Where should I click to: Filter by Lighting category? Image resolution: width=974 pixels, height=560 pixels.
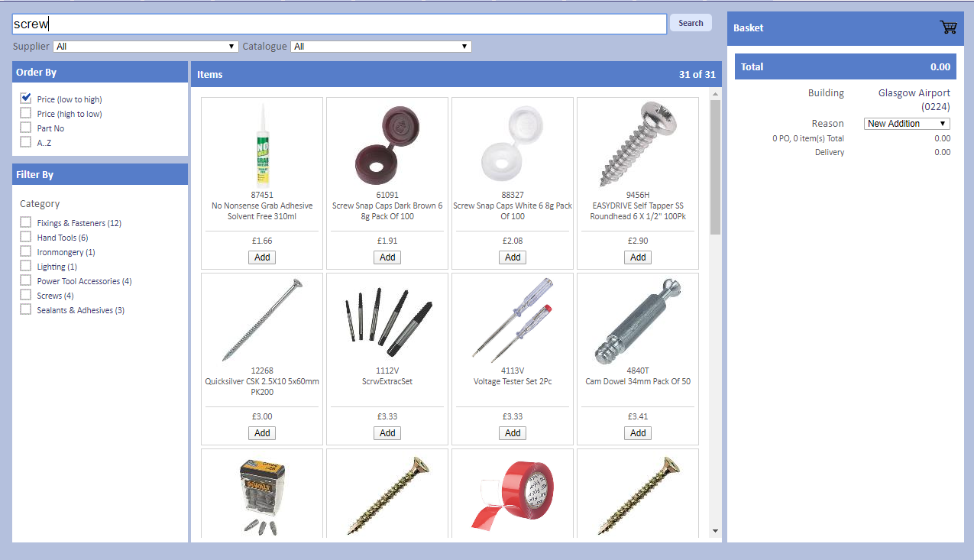coord(26,266)
